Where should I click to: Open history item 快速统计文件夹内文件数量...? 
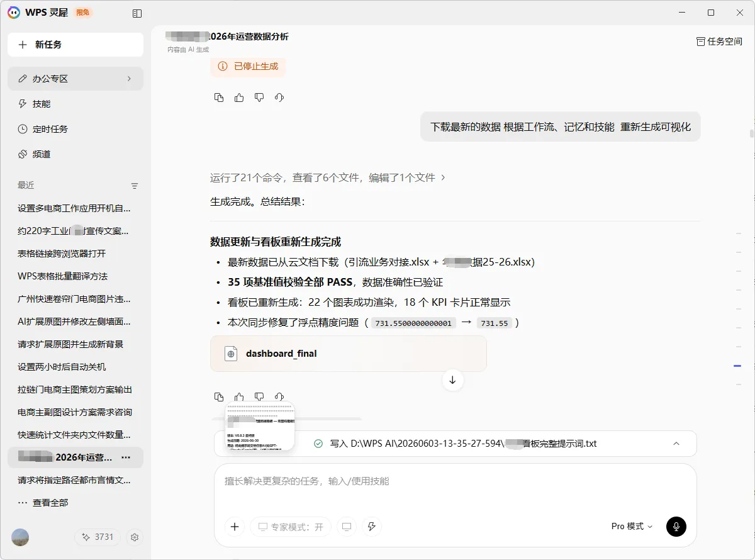(x=75, y=435)
